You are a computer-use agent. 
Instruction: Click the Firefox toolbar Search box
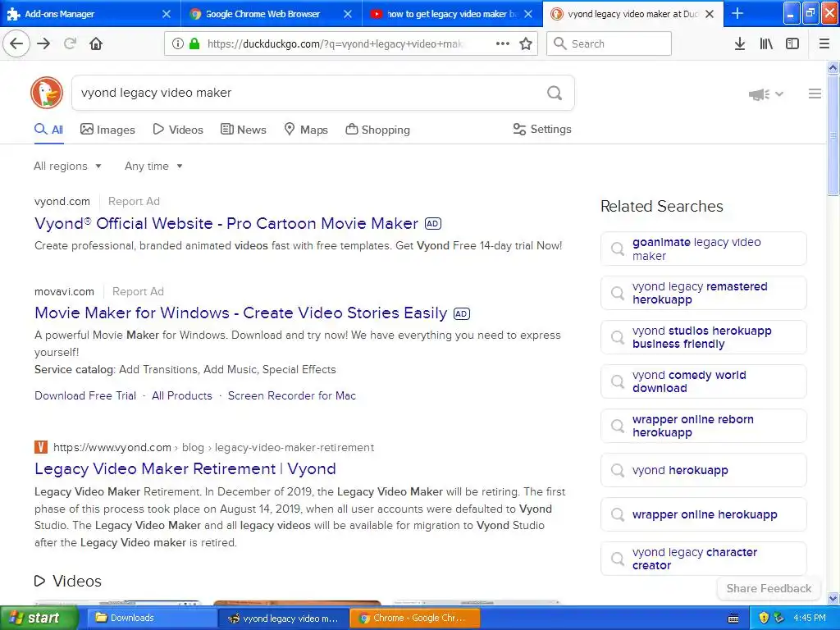[609, 43]
